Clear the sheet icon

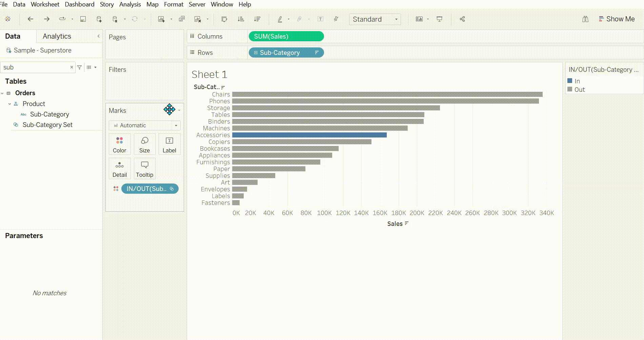(198, 19)
